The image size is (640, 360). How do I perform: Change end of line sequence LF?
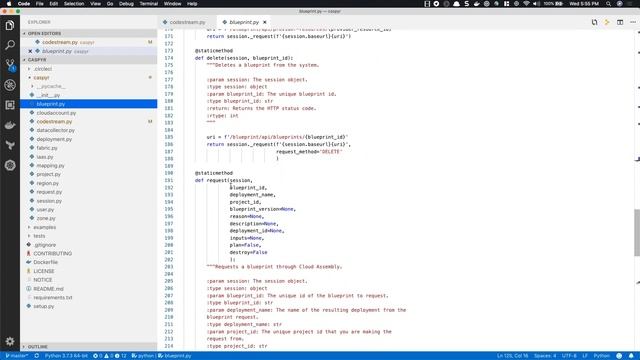click(x=584, y=356)
